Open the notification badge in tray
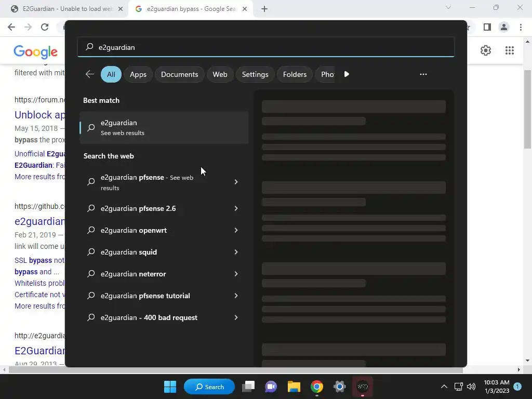532x399 pixels. 517,387
